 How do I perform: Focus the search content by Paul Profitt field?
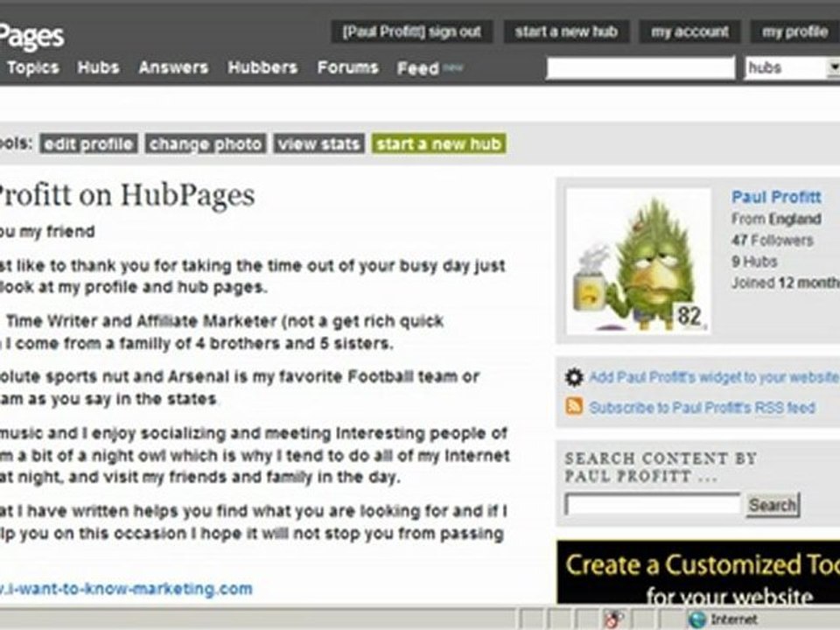[653, 505]
